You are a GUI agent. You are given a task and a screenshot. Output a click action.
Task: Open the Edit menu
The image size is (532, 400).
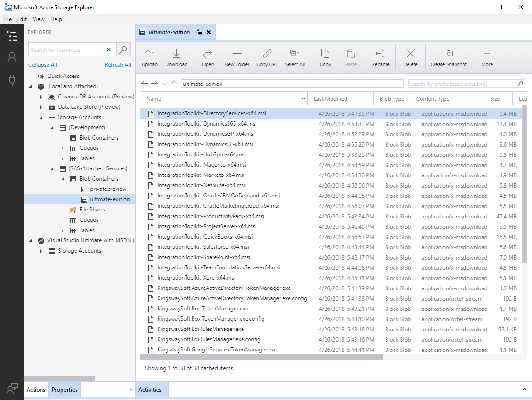click(22, 19)
